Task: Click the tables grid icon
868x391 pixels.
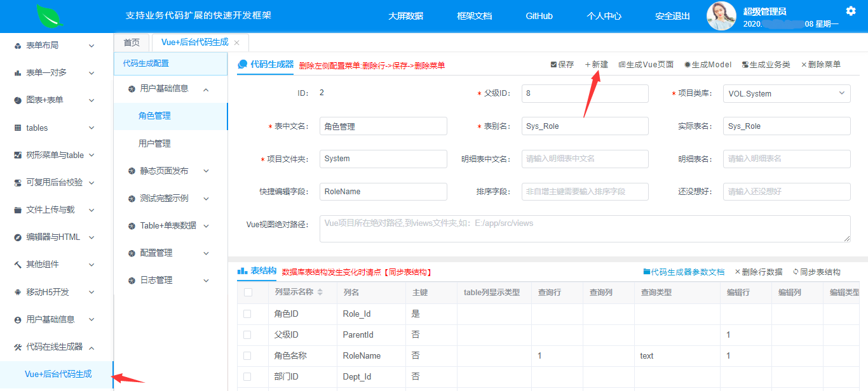Action: tap(18, 128)
